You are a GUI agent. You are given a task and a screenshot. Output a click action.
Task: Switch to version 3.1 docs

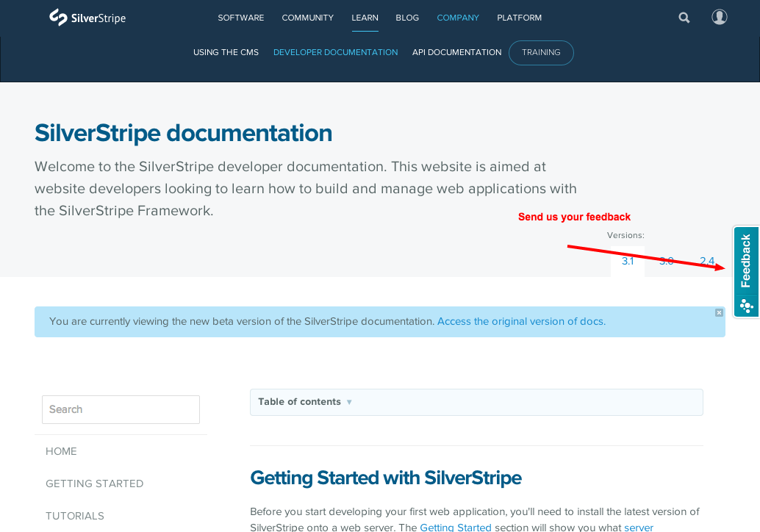[628, 261]
